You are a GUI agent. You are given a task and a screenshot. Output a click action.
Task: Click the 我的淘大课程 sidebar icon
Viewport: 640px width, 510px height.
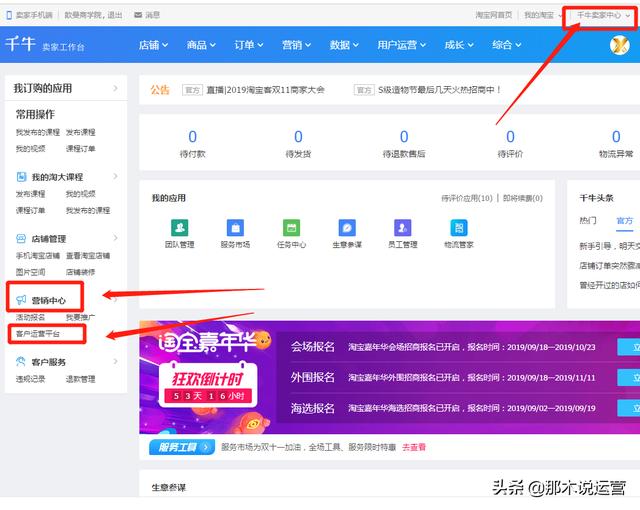tap(21, 177)
